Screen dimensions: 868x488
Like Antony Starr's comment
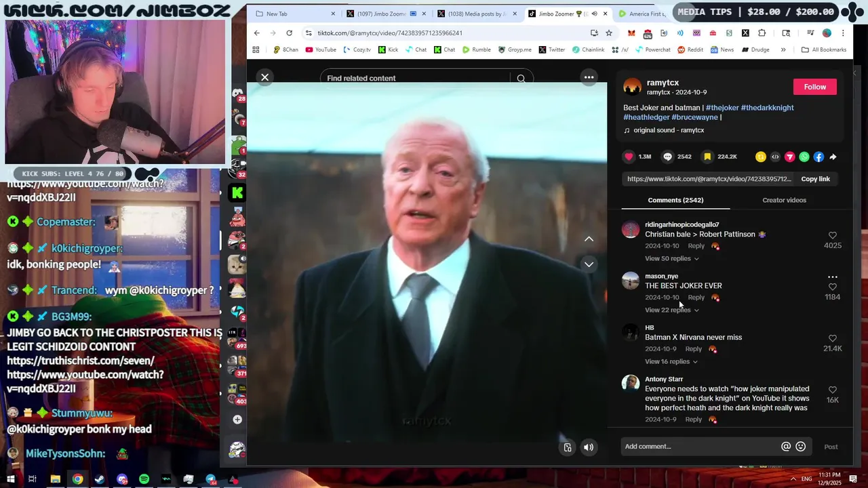pyautogui.click(x=832, y=390)
